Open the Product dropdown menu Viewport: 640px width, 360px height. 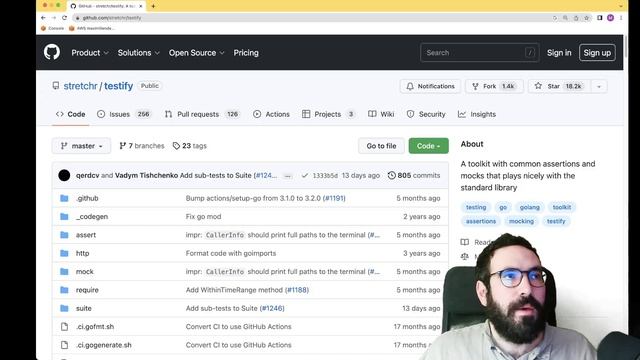point(90,53)
